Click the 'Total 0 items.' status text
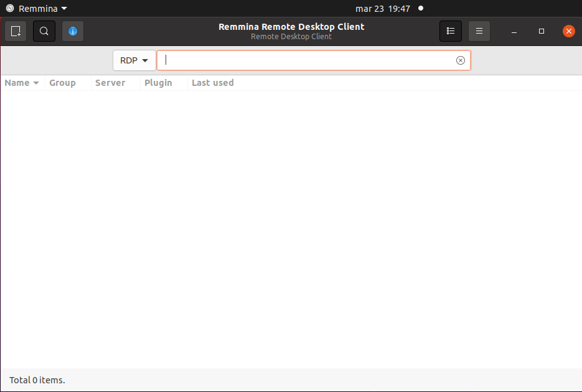The height and width of the screenshot is (392, 582). 37,380
